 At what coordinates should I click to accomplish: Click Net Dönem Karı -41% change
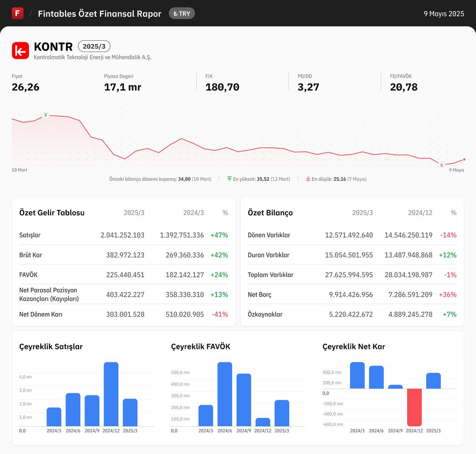tap(220, 314)
